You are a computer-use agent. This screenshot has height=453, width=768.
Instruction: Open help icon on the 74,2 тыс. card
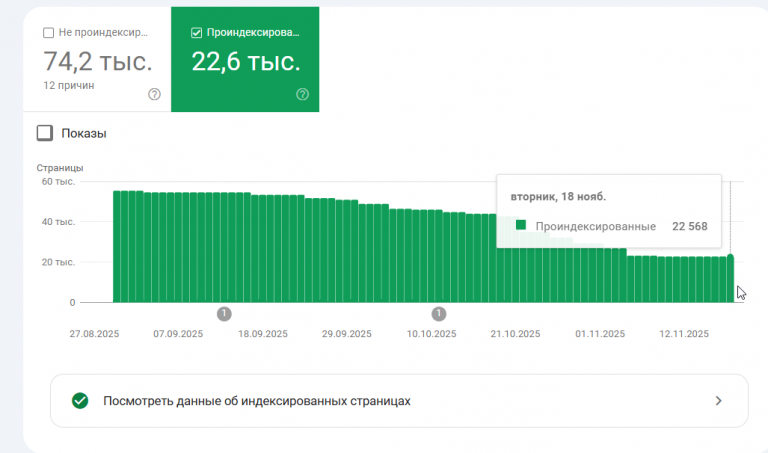tap(154, 94)
